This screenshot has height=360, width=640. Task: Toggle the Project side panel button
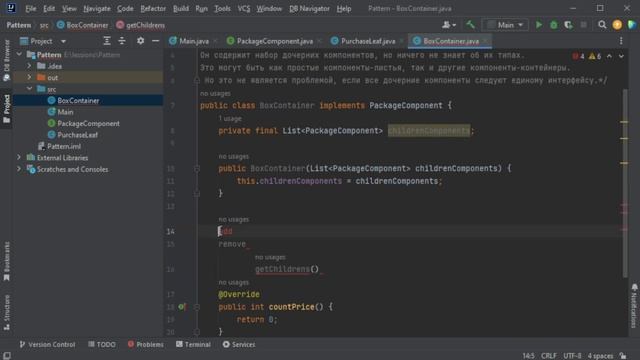(x=7, y=109)
